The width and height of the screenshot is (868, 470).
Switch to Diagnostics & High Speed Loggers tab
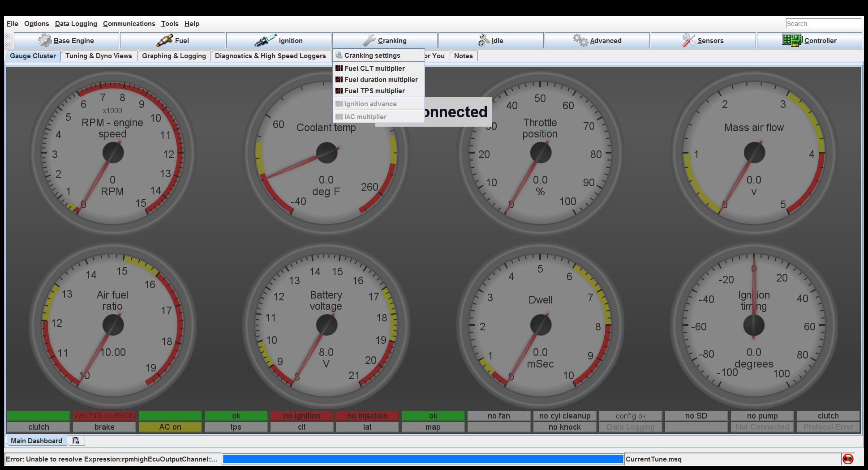click(x=271, y=56)
